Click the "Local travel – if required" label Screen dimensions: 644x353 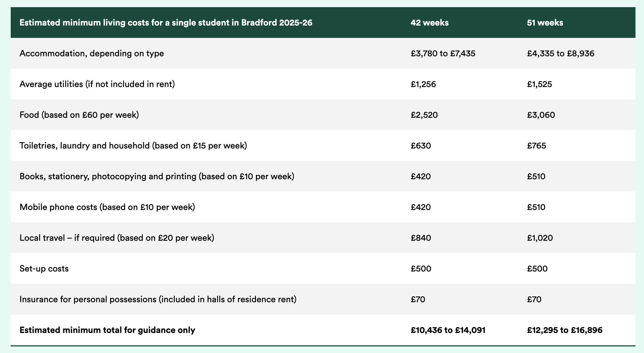click(117, 238)
